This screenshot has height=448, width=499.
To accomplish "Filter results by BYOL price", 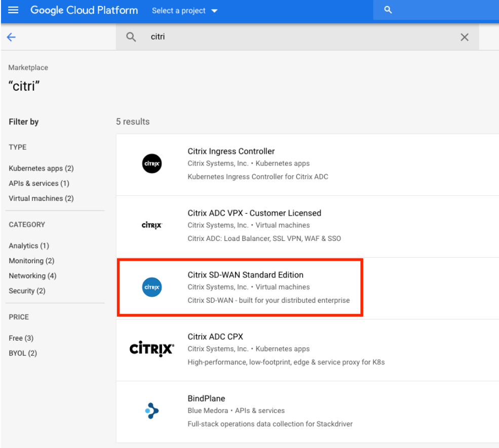I will pyautogui.click(x=23, y=353).
